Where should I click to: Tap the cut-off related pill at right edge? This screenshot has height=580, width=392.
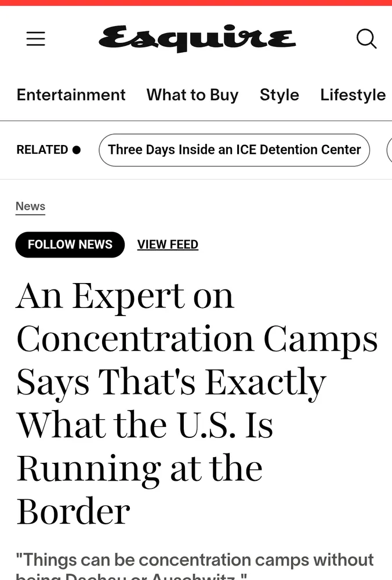pos(389,150)
